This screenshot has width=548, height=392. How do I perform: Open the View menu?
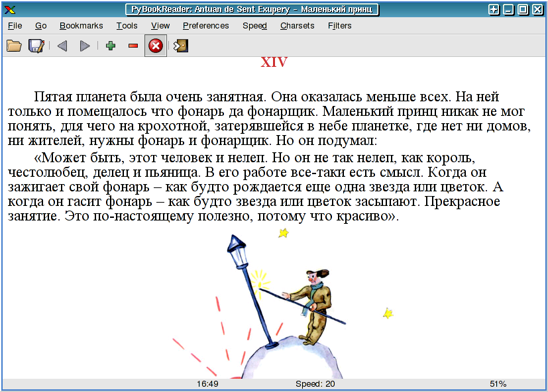click(160, 26)
